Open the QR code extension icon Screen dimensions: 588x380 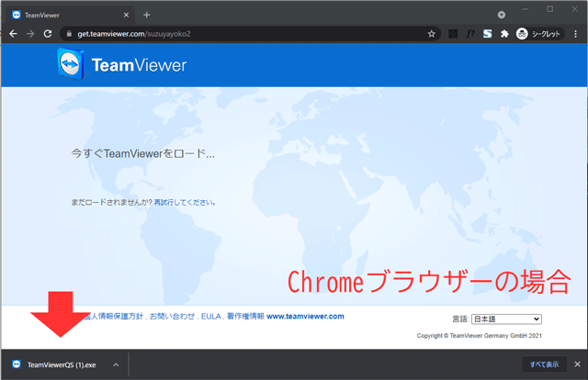point(453,34)
